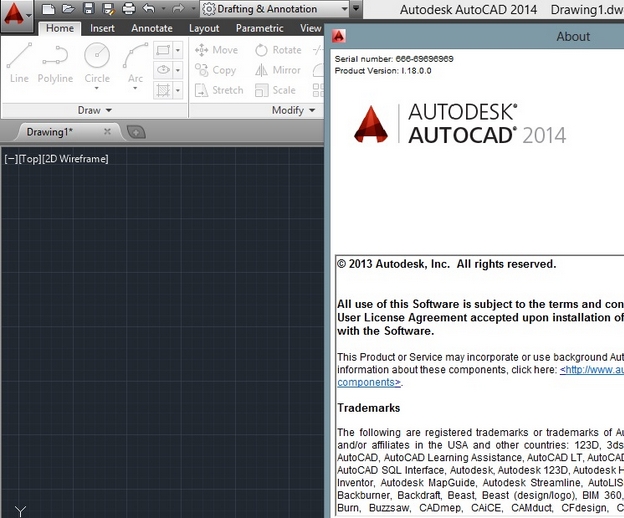The height and width of the screenshot is (518, 624).
Task: Activate the Move command
Action: 216,50
